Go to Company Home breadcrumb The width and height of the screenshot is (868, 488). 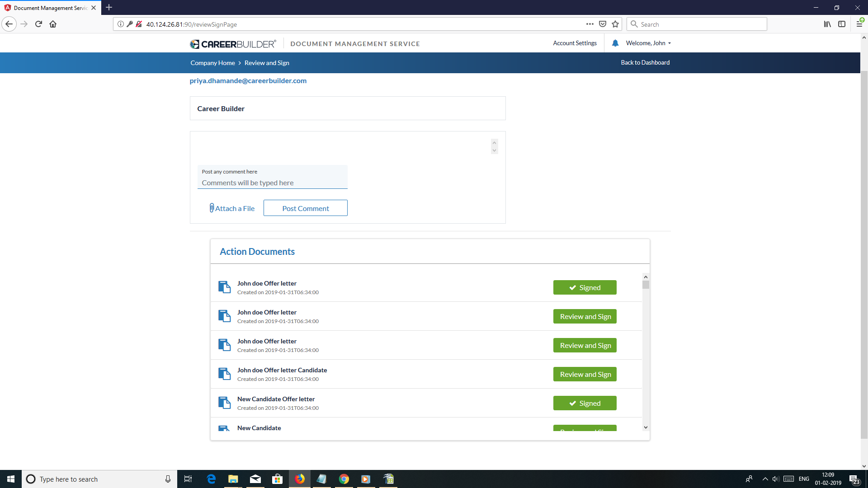pos(212,63)
